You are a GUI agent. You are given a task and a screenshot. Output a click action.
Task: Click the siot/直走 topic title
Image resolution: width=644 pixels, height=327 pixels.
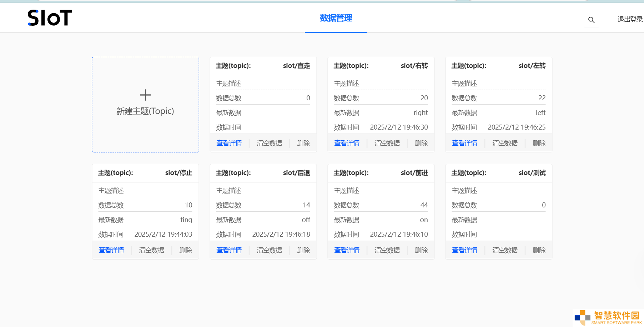coord(296,66)
